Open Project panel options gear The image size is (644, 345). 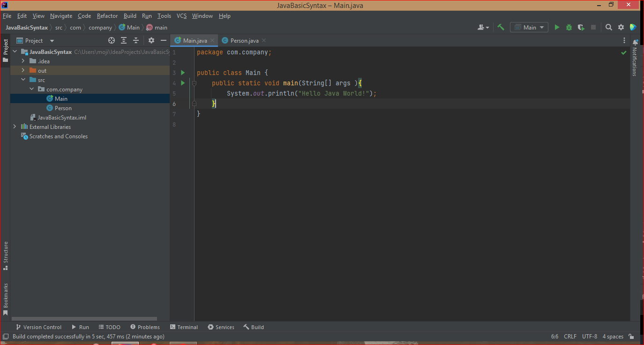(x=151, y=40)
